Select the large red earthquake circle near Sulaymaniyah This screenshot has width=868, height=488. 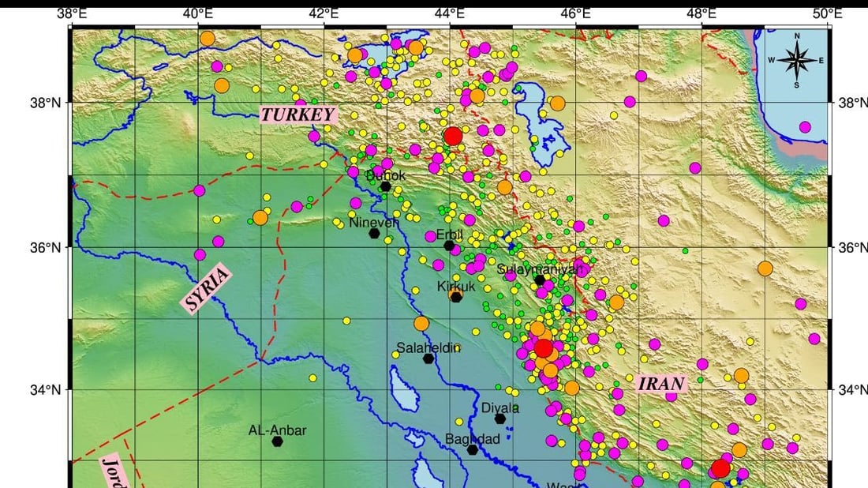coord(544,347)
